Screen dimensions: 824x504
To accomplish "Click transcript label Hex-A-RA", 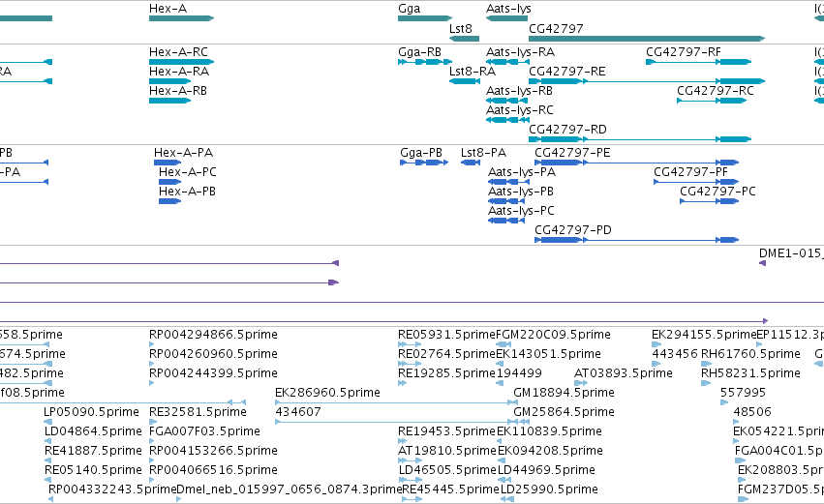I will pyautogui.click(x=179, y=72).
